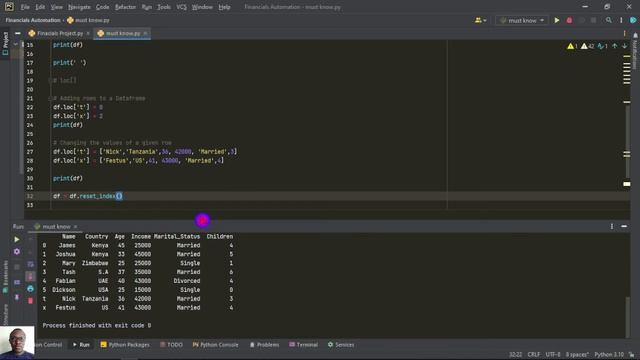This screenshot has height=360, width=640.
Task: Open the Edit menu
Action: (x=40, y=7)
